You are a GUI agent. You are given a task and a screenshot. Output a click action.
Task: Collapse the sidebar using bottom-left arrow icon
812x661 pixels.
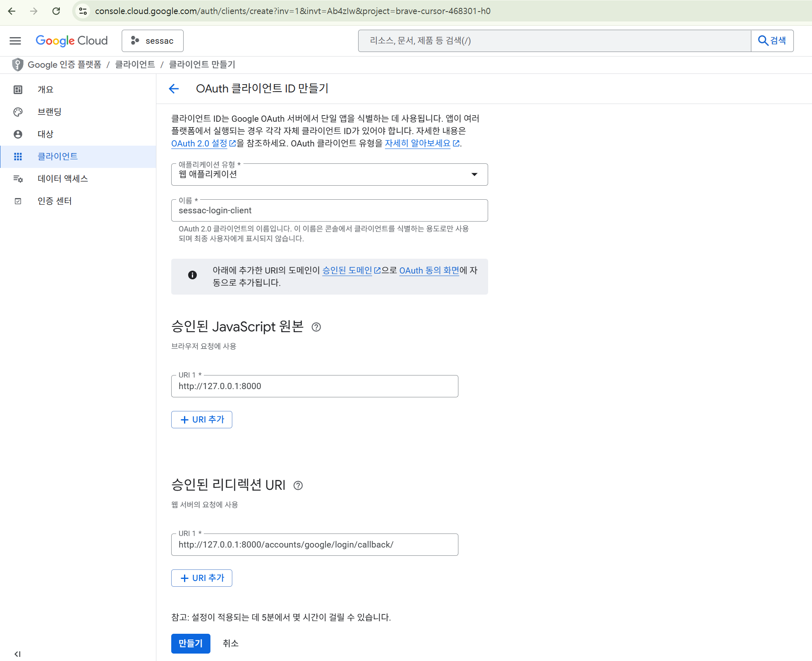click(17, 654)
